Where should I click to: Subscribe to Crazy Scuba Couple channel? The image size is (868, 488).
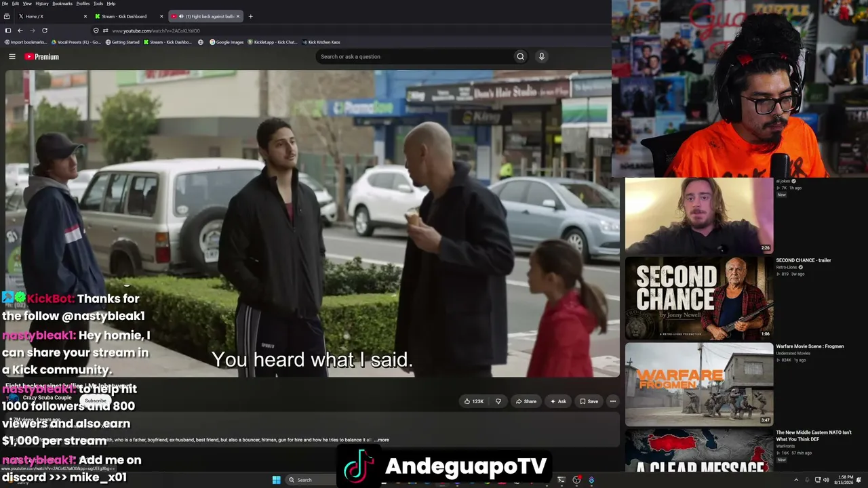pos(96,401)
